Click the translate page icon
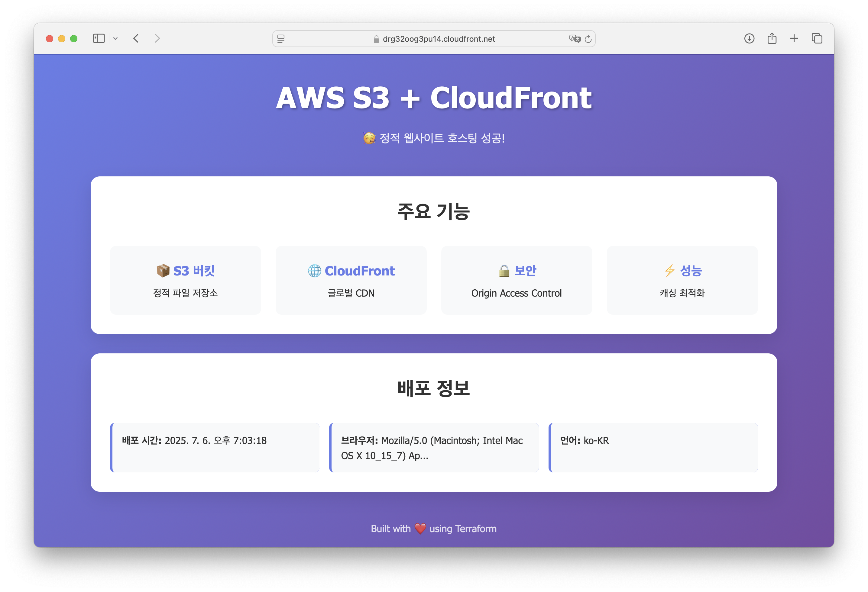 point(575,39)
